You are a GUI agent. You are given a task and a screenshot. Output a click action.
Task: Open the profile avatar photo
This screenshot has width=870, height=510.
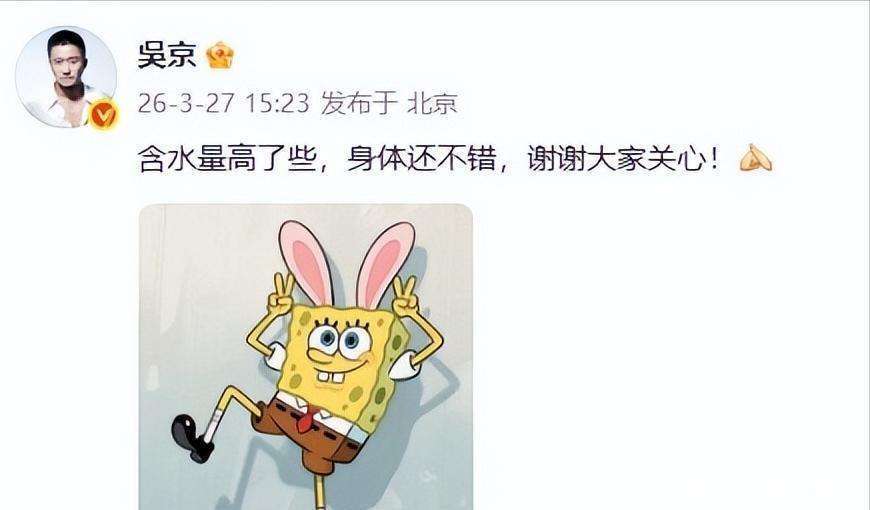[66, 77]
